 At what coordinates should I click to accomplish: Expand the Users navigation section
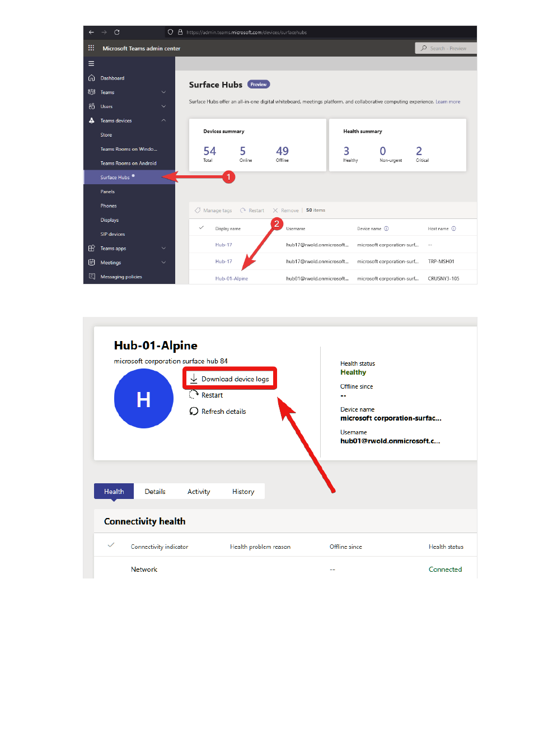163,106
